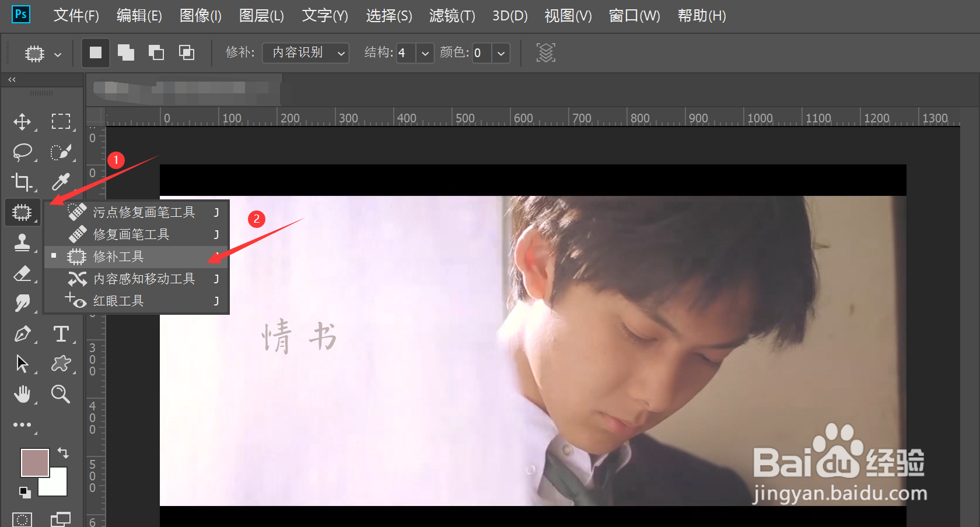
Task: Open the 文件(F) menu
Action: pyautogui.click(x=76, y=16)
